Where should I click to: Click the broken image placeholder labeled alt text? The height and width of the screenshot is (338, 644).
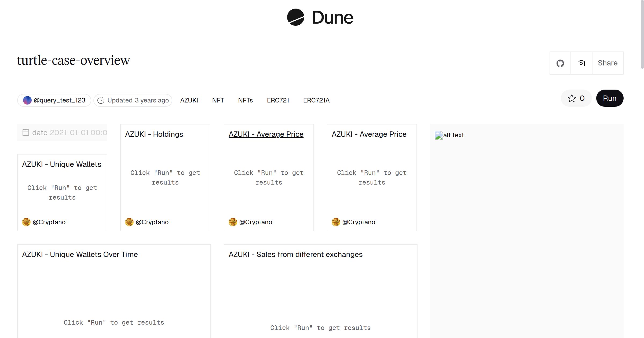point(438,135)
